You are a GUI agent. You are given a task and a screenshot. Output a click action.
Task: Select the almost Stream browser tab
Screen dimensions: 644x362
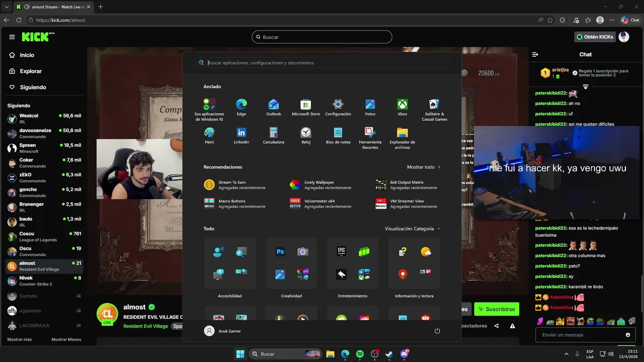53,7
